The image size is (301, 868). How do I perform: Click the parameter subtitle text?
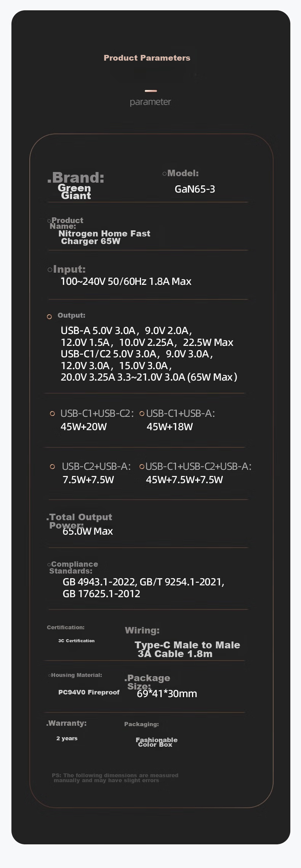[x=150, y=102]
